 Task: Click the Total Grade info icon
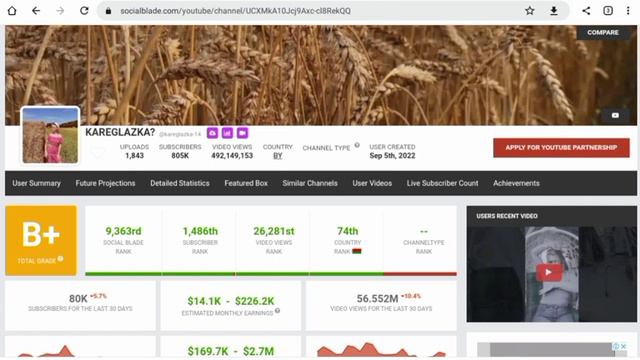click(60, 258)
